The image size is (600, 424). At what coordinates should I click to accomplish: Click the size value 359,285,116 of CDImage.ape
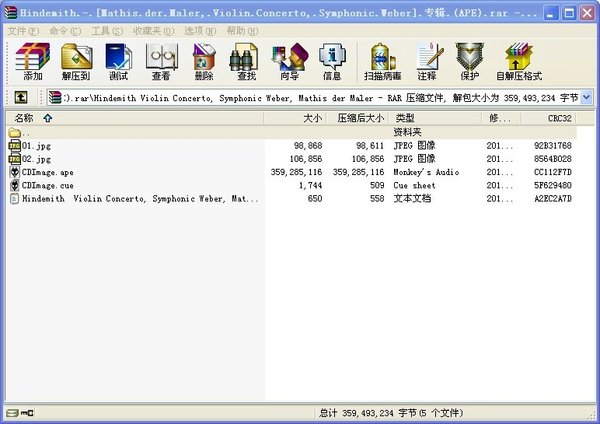click(x=296, y=172)
